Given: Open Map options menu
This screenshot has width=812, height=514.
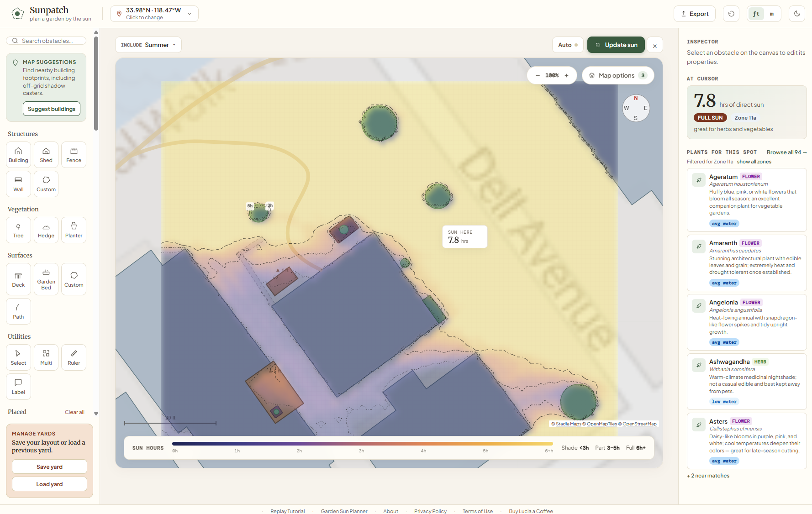Looking at the screenshot, I should 618,75.
